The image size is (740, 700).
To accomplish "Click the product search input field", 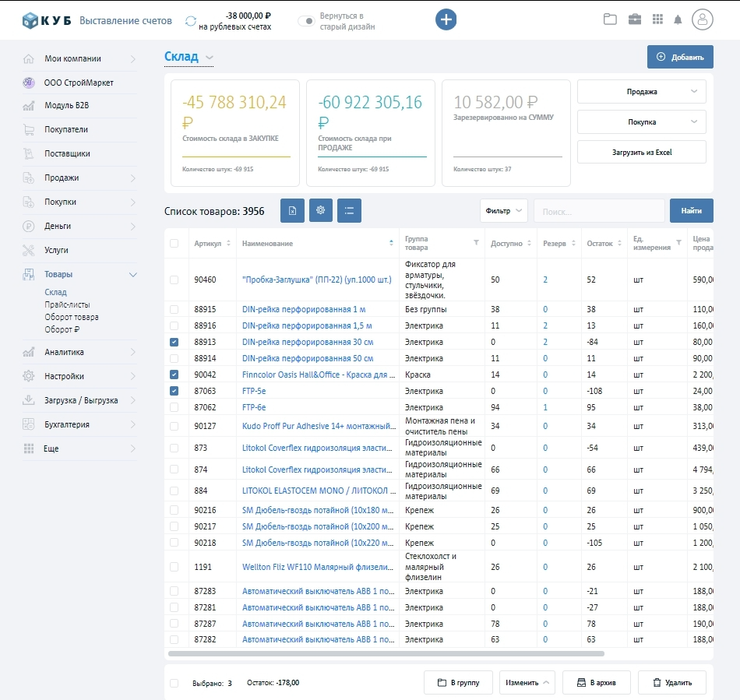I will (598, 211).
